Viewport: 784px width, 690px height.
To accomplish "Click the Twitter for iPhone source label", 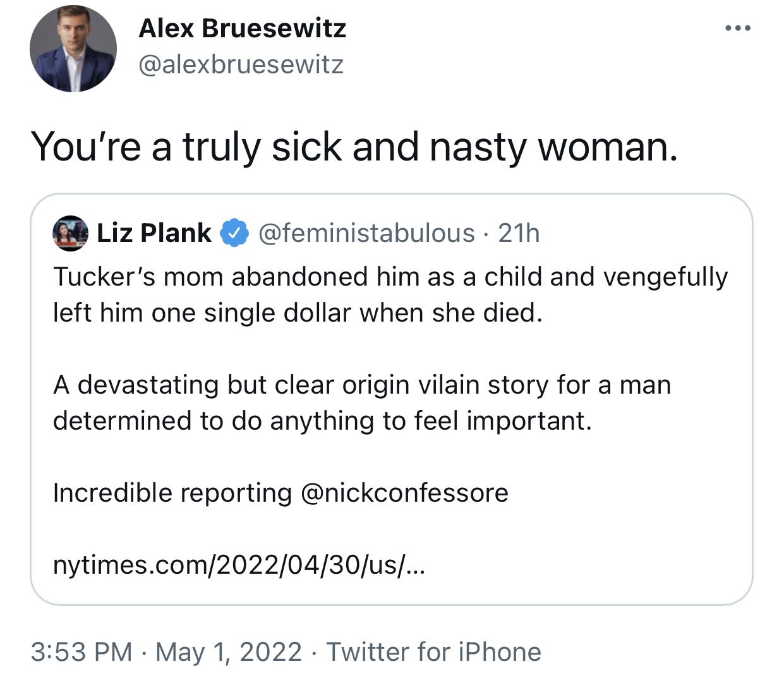I will click(433, 652).
